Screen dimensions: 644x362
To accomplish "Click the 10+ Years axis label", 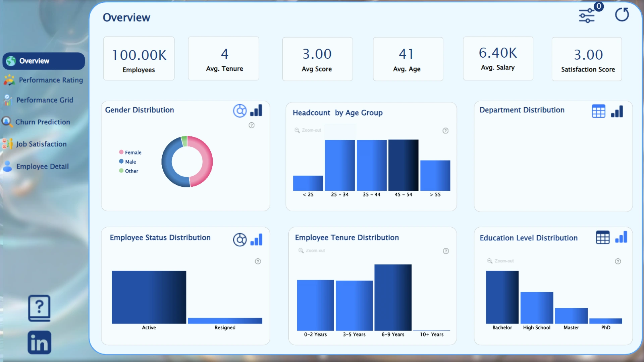I will coord(432,335).
